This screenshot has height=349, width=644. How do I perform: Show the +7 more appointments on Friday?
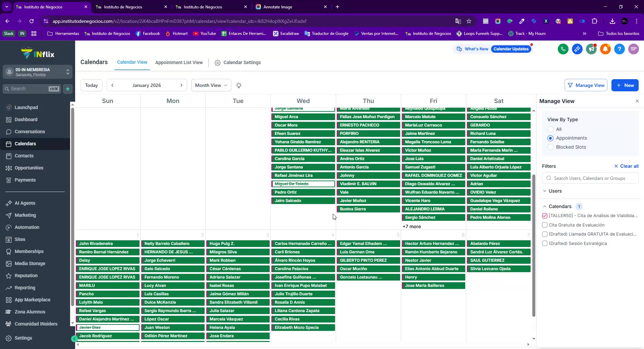(412, 227)
